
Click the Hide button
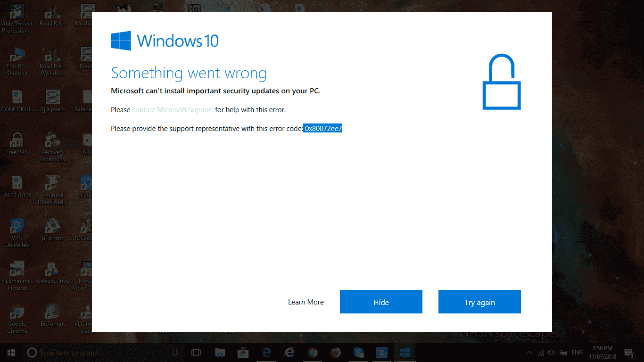[381, 302]
